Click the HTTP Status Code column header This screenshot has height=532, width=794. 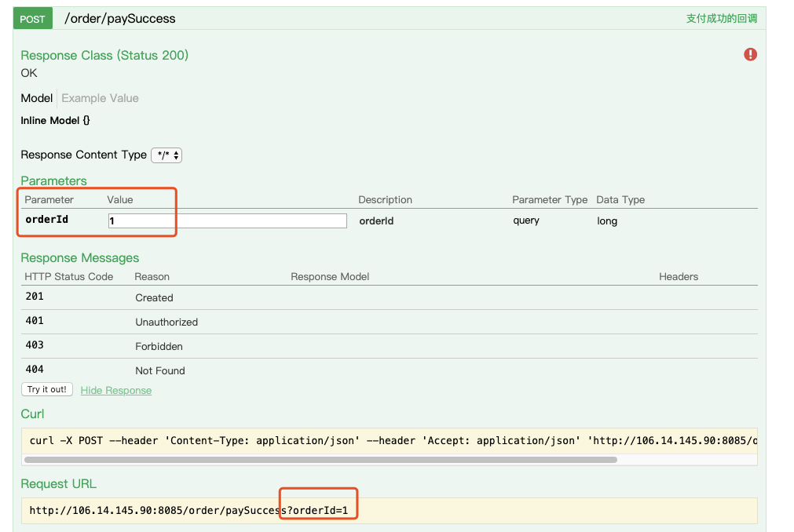(69, 277)
